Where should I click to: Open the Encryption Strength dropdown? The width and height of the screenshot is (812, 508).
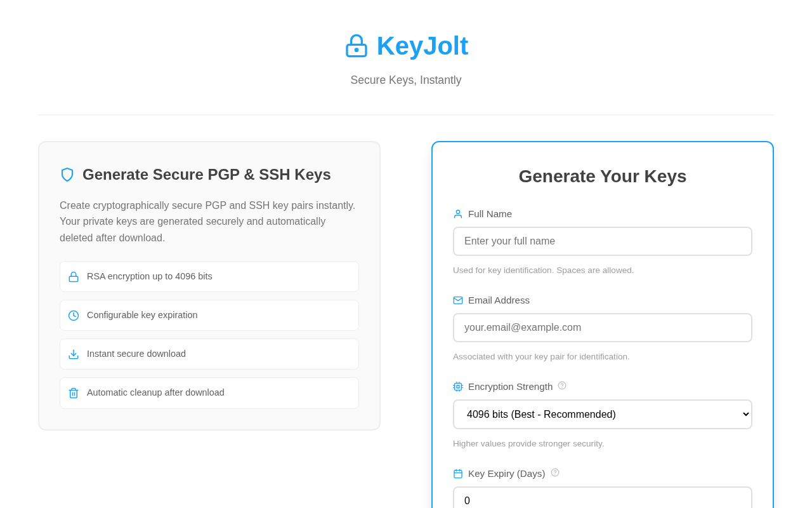pos(602,414)
